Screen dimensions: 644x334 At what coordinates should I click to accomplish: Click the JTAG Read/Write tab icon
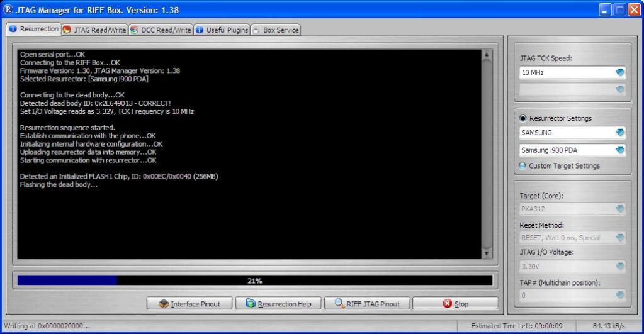click(67, 30)
